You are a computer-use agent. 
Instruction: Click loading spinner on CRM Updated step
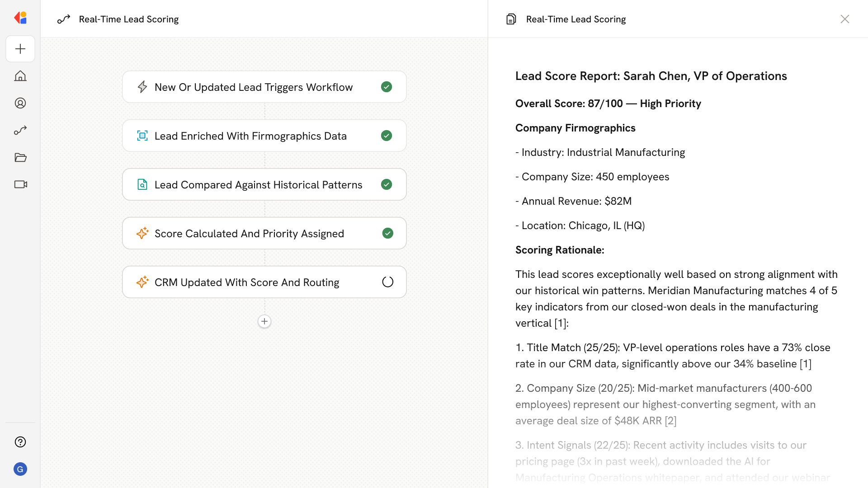click(x=387, y=282)
